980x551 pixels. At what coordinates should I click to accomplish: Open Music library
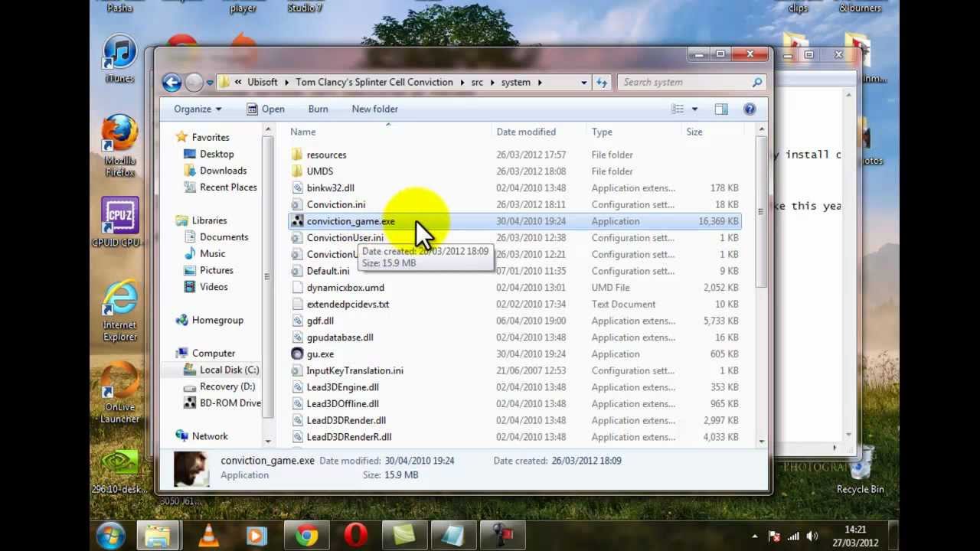coord(212,253)
